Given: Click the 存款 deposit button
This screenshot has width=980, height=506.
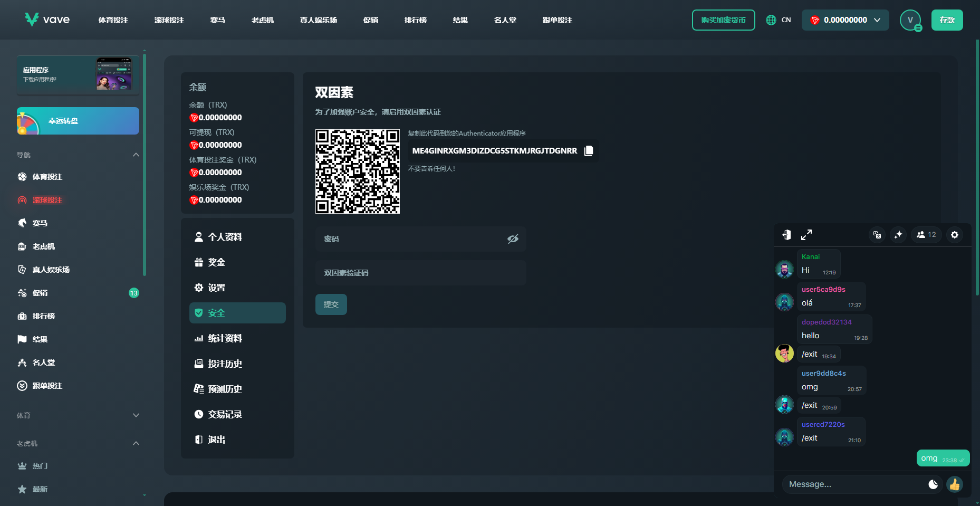Looking at the screenshot, I should click(x=947, y=20).
